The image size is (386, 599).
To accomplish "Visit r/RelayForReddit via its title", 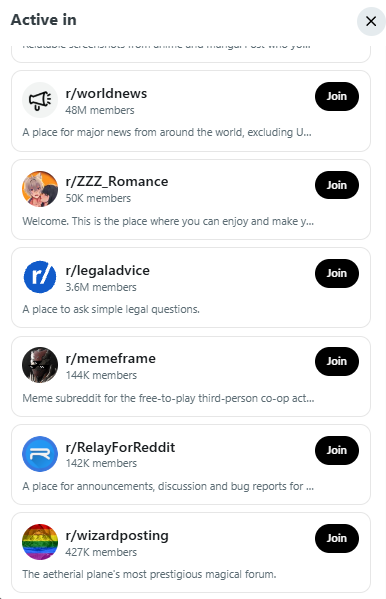I will click(120, 447).
